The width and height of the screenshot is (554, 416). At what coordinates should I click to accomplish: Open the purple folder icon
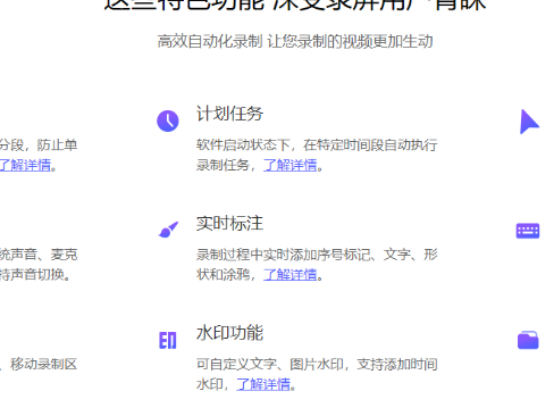click(x=528, y=340)
